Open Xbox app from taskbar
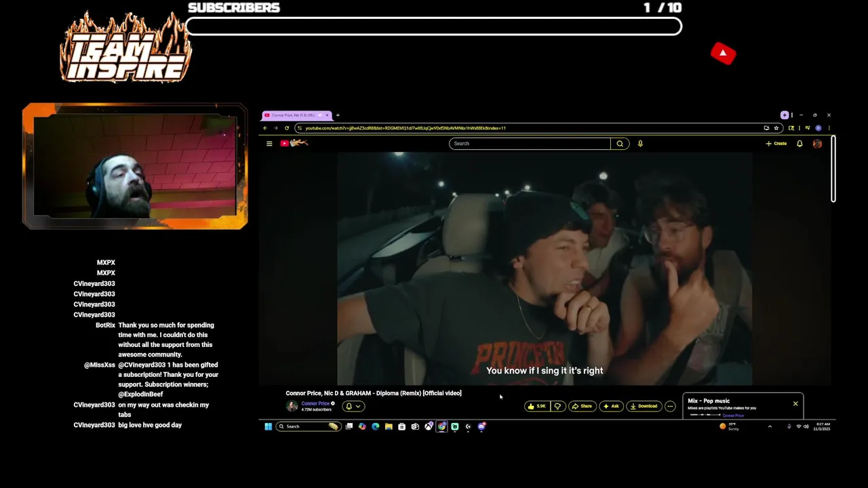Screen dimensions: 868x488 tap(429, 426)
